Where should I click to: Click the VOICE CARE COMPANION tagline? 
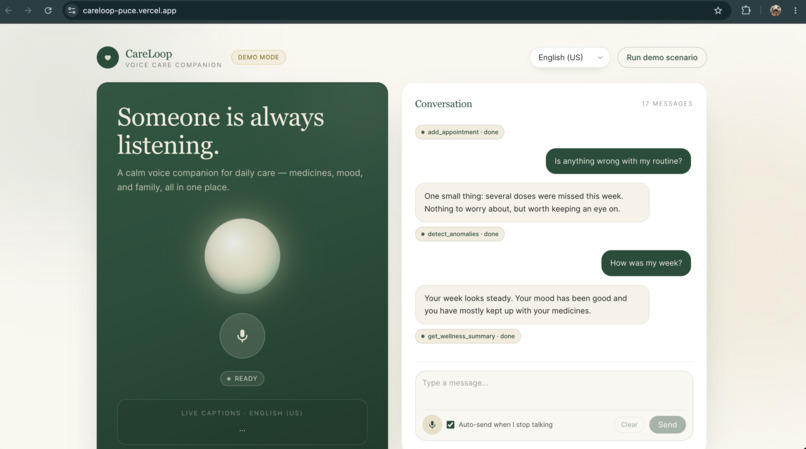174,65
